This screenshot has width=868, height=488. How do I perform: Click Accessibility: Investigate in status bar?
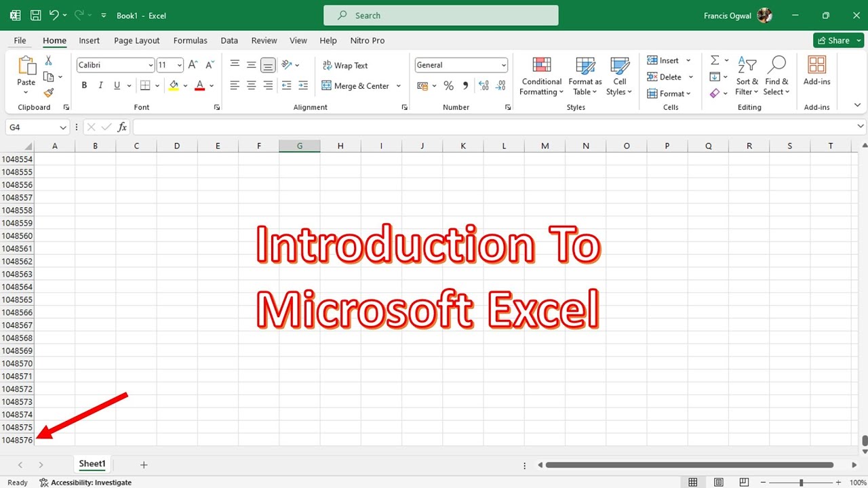coord(86,483)
